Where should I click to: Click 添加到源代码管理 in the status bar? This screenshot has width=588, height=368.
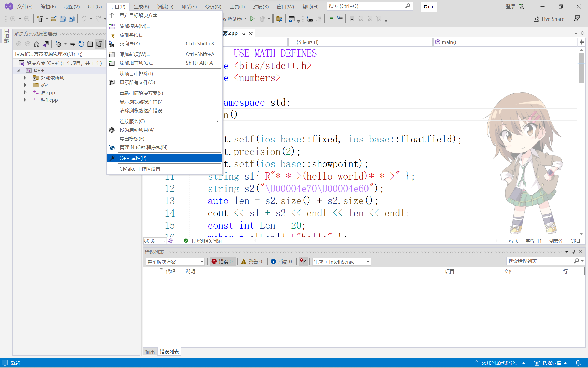(x=500, y=363)
